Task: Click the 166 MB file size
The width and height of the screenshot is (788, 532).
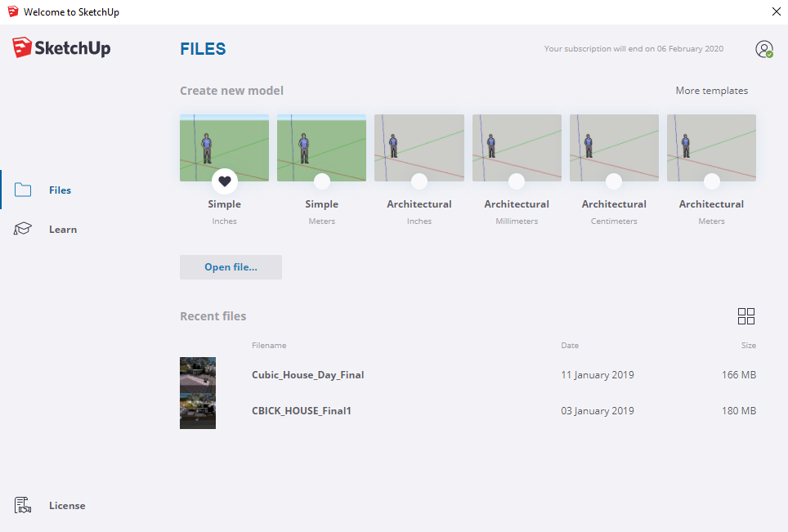Action: pos(739,375)
